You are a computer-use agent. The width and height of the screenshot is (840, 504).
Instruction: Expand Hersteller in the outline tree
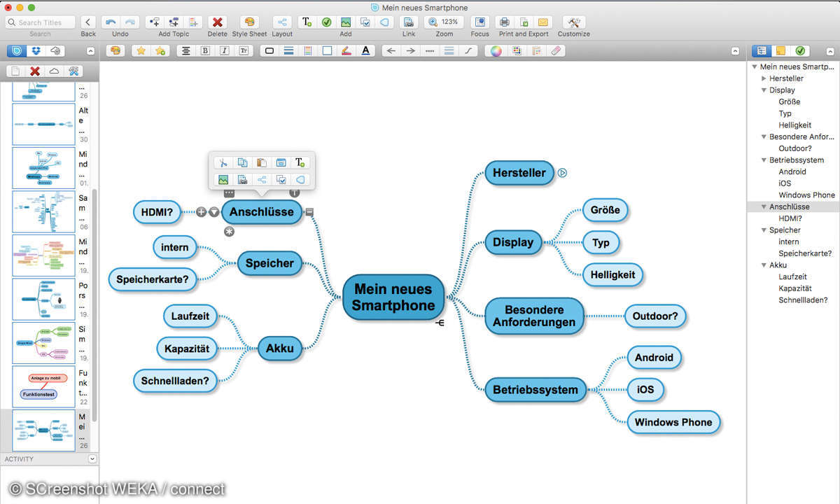click(764, 78)
